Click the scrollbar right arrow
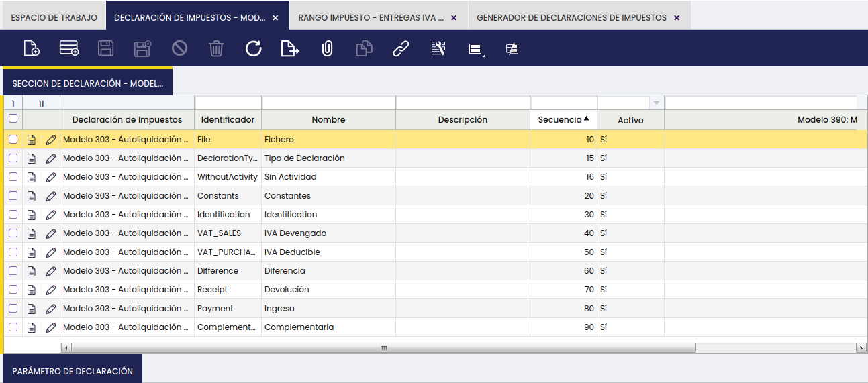 tap(861, 348)
